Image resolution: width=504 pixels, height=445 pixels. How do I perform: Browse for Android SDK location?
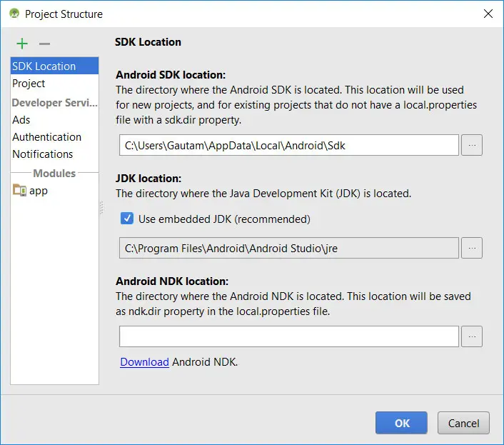[472, 145]
